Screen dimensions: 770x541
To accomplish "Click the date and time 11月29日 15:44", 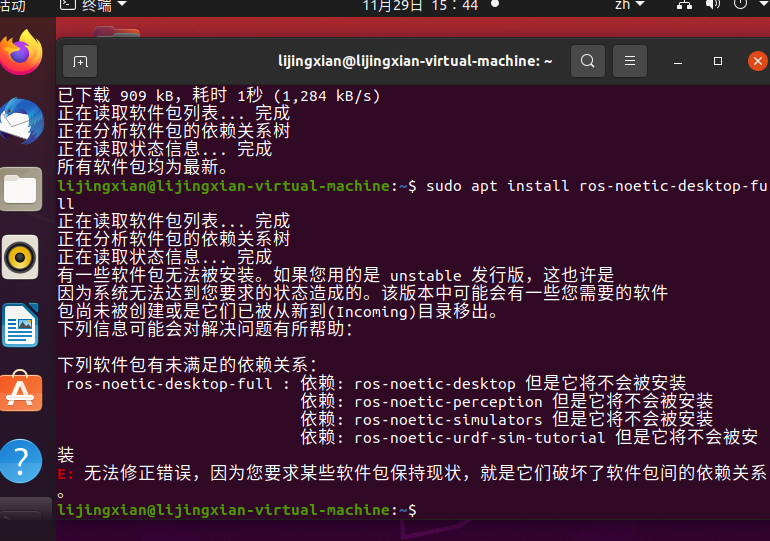I will (420, 6).
